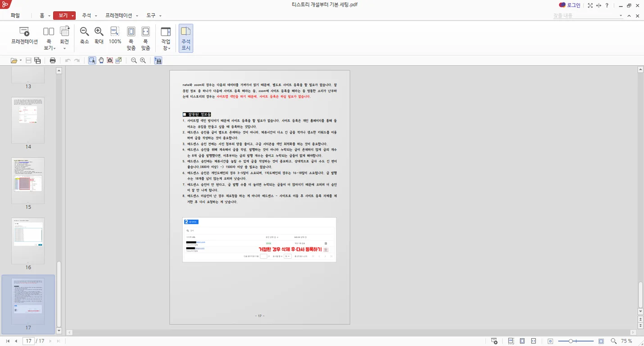Open the 프레젠테이션 ribbon tab

(119, 15)
